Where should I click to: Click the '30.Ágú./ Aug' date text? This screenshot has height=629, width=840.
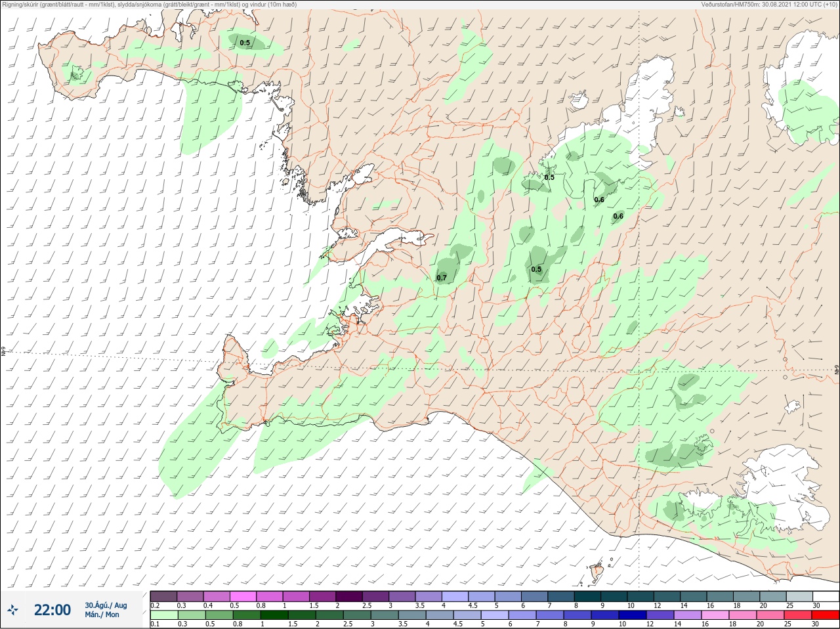click(x=106, y=605)
